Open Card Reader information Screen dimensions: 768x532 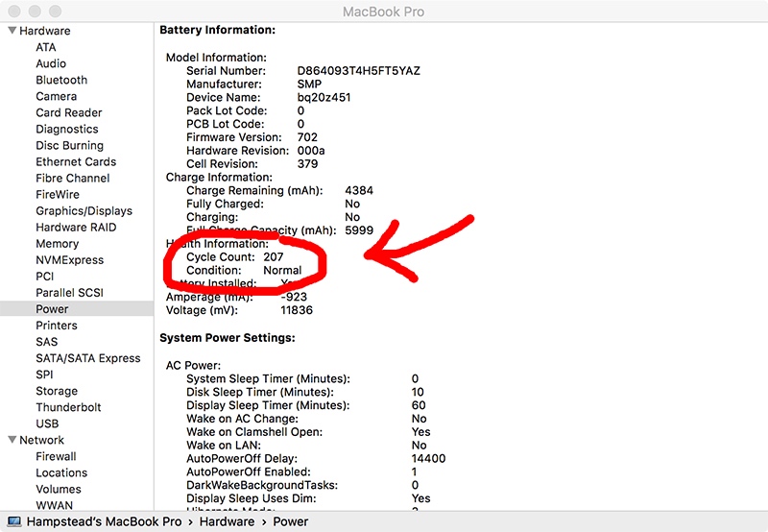69,112
